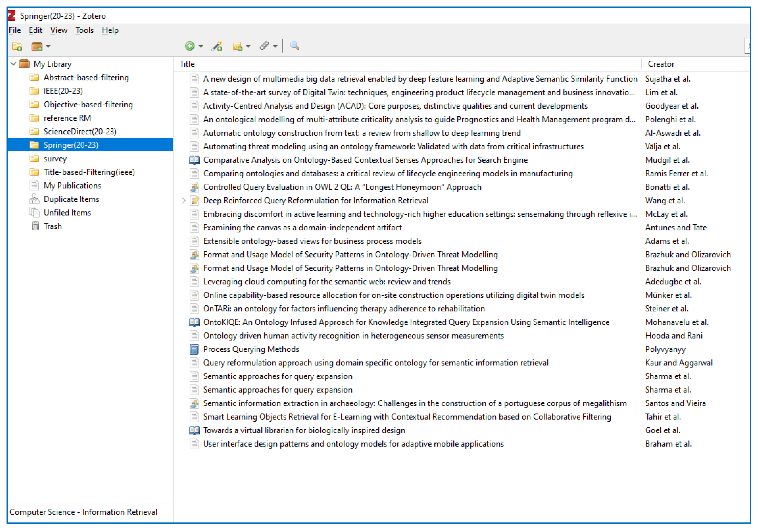Collapse the My Library tree
758x532 pixels.
(13, 64)
